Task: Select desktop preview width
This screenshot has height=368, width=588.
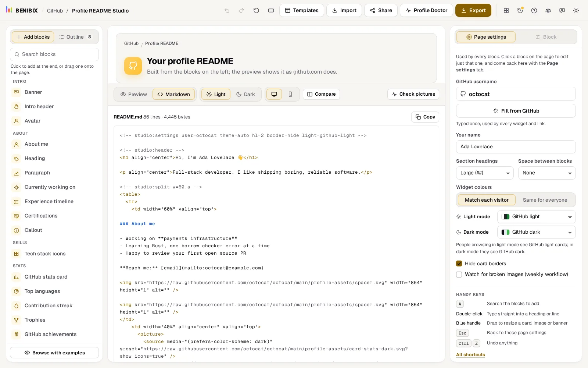Action: (274, 94)
